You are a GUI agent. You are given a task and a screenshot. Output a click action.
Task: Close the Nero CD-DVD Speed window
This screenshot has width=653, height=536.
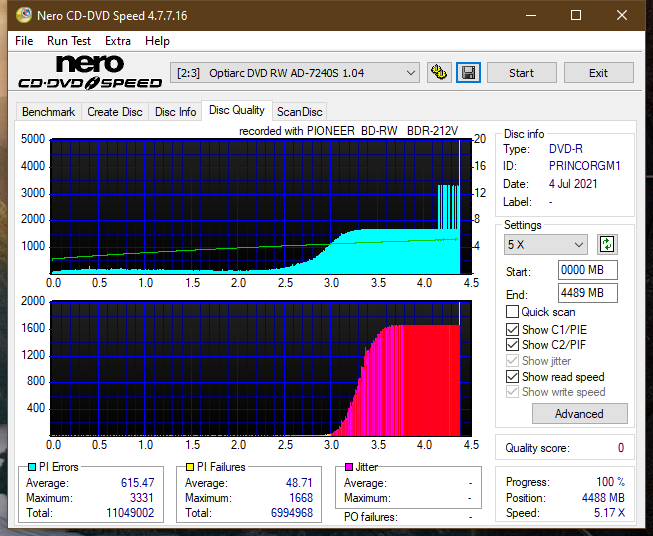pos(622,15)
